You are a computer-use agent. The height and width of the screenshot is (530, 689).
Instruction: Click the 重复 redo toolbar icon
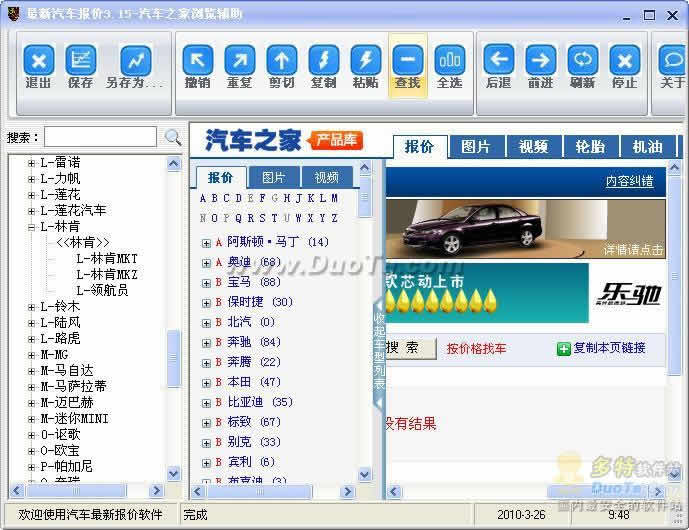pos(239,60)
